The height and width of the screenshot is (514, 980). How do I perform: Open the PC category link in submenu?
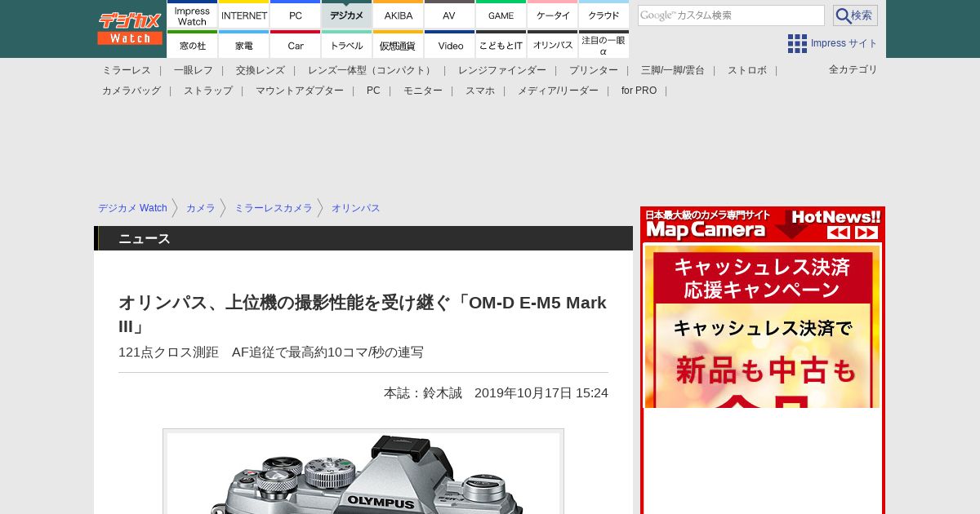373,91
